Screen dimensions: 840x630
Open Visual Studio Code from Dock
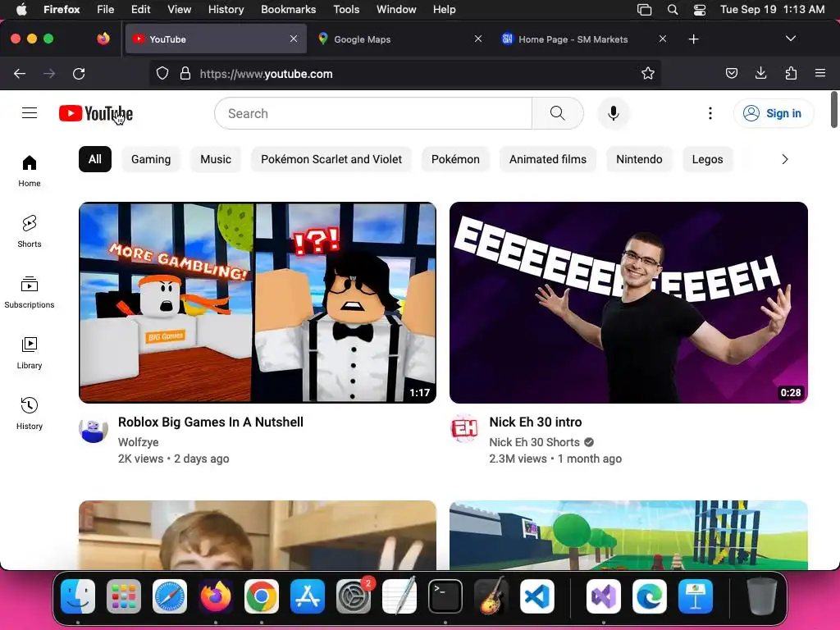537,596
